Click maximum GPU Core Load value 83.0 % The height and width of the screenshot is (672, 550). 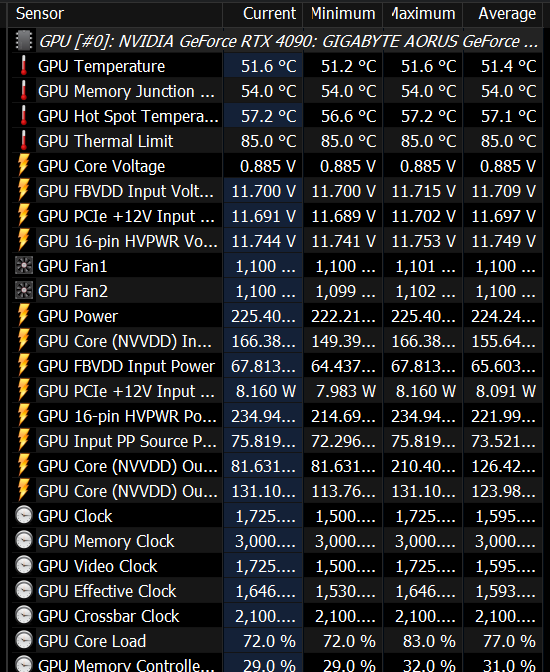(x=429, y=641)
